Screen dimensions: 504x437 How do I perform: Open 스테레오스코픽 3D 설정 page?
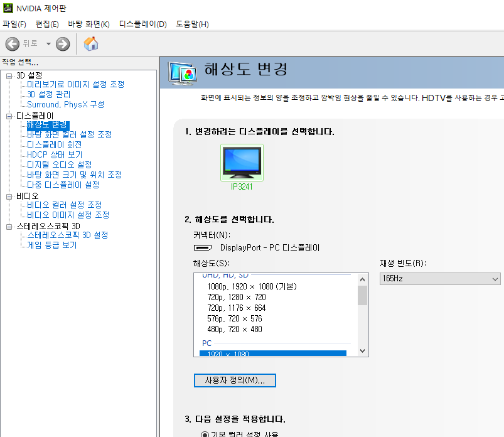tap(68, 235)
